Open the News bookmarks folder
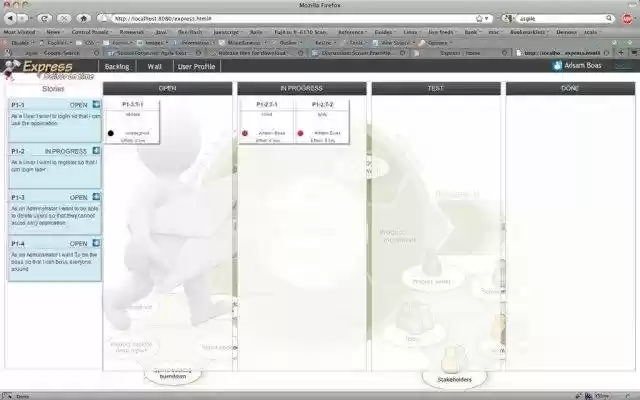This screenshot has height=400, width=640. 53,32
